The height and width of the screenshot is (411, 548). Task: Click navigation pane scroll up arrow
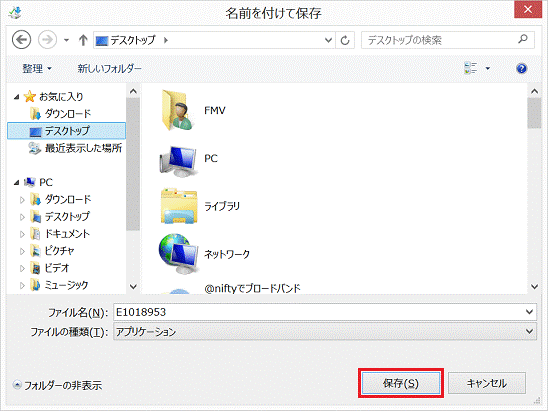click(x=133, y=92)
